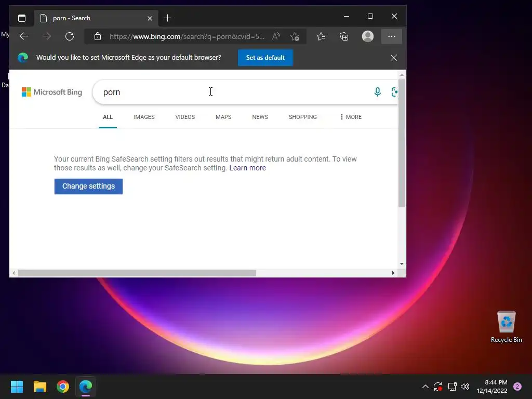Add this page to favorites
Viewport: 532px width, 399px height.
(x=295, y=36)
